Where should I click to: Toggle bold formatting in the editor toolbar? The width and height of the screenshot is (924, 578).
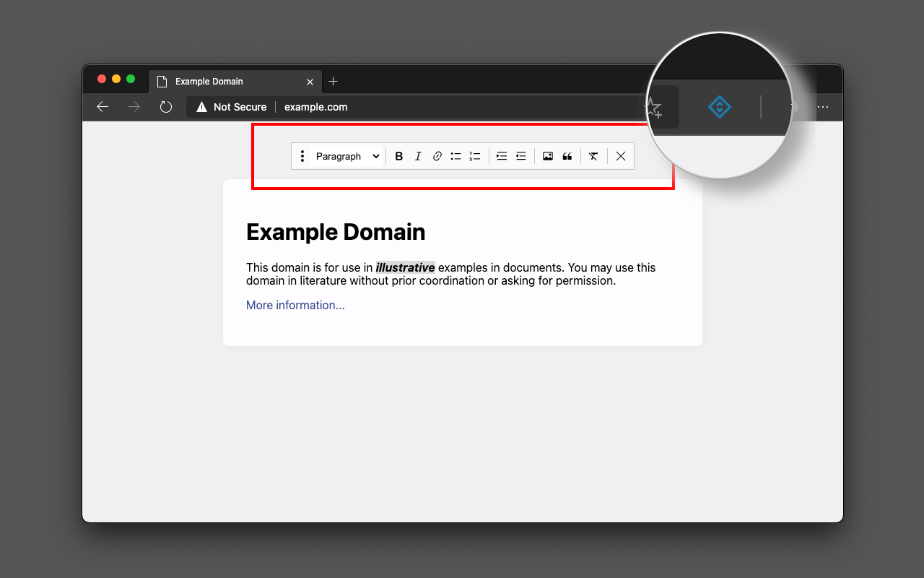tap(399, 155)
